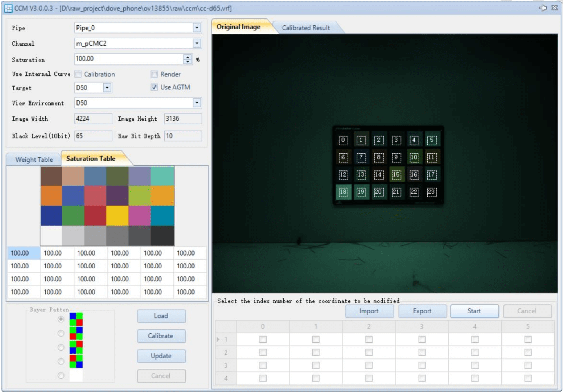Enable the Calibration internal curve checkbox
The width and height of the screenshot is (563, 392).
[x=78, y=74]
